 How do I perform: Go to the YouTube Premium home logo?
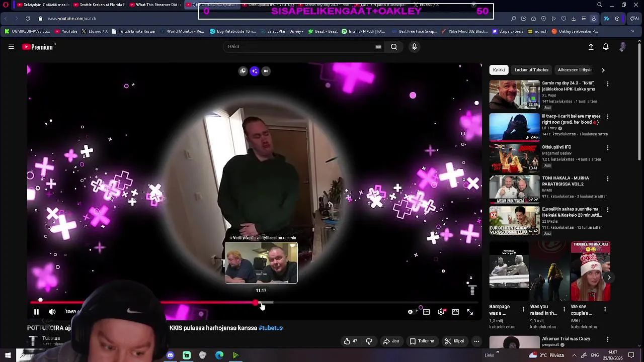[39, 47]
